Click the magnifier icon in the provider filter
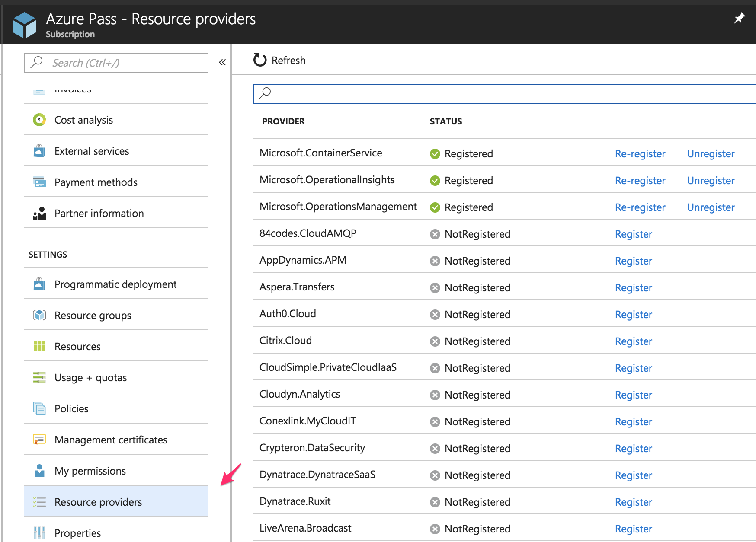This screenshot has width=756, height=542. (x=265, y=93)
